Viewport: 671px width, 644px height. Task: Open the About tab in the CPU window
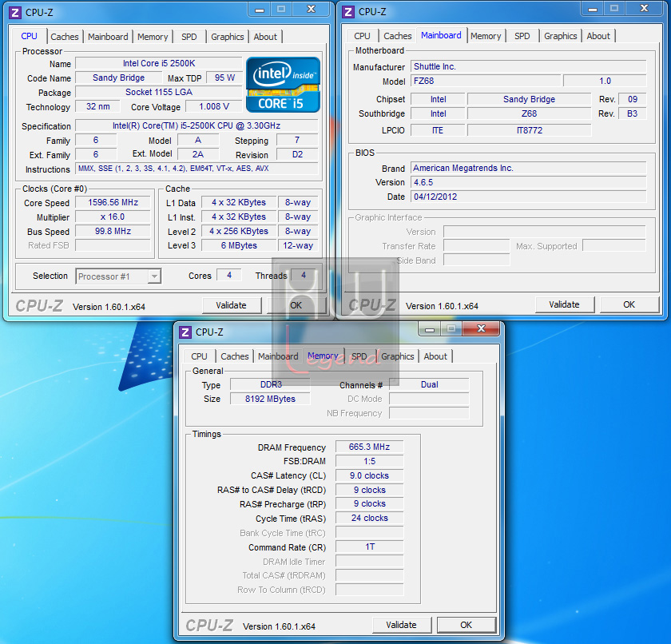click(x=265, y=37)
